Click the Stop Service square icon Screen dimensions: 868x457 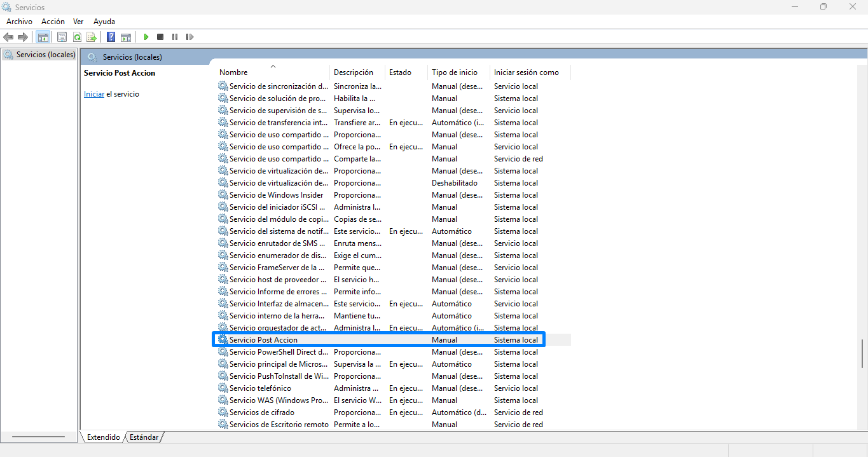pyautogui.click(x=160, y=37)
